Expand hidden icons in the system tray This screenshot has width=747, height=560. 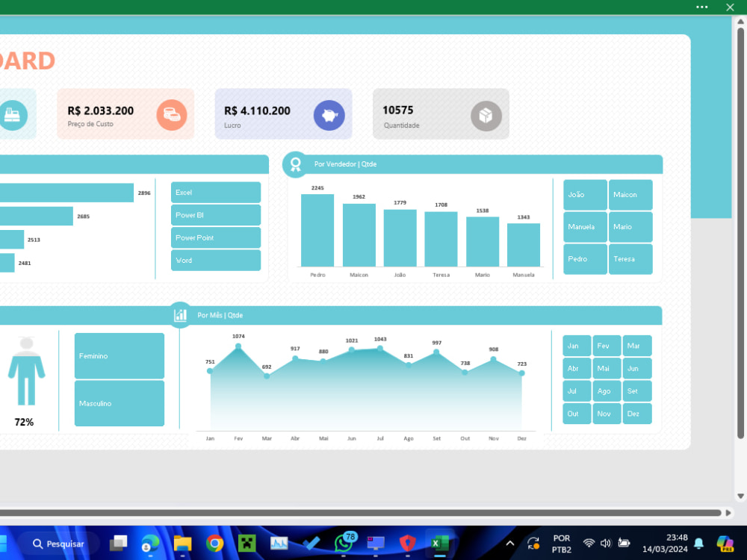(x=510, y=544)
